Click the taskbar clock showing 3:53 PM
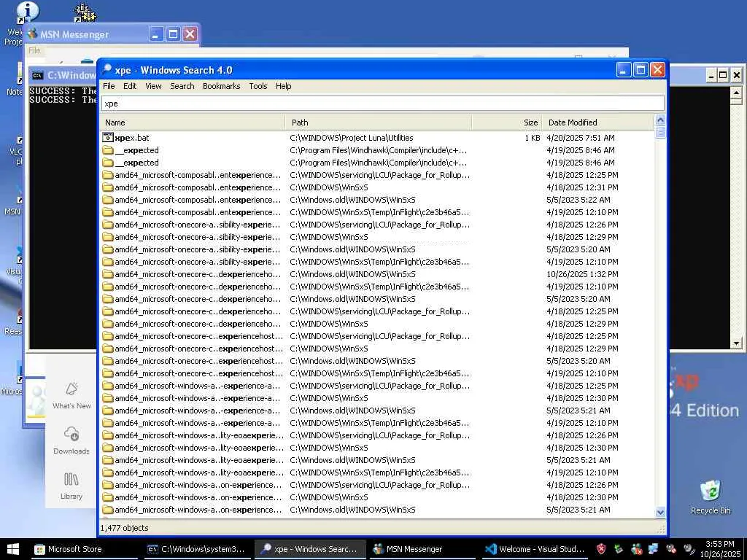This screenshot has height=560, width=747. pos(720,549)
